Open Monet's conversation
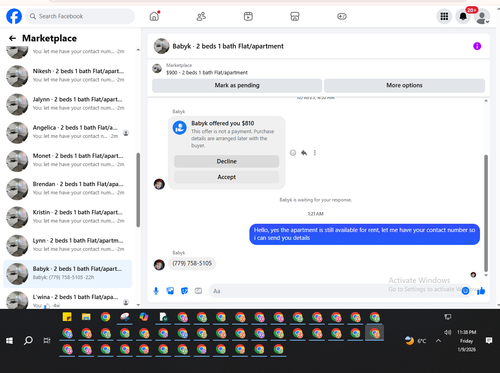This screenshot has height=373, width=500. (x=67, y=160)
